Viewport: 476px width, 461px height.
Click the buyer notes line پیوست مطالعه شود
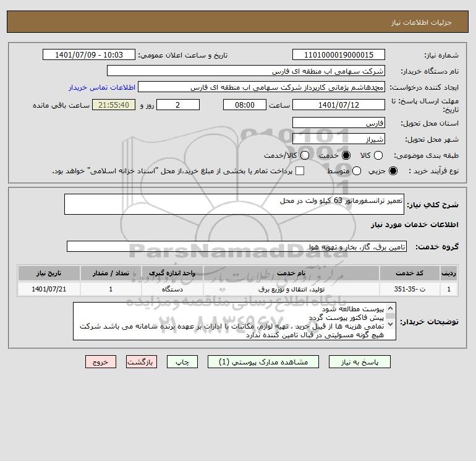pyautogui.click(x=353, y=309)
